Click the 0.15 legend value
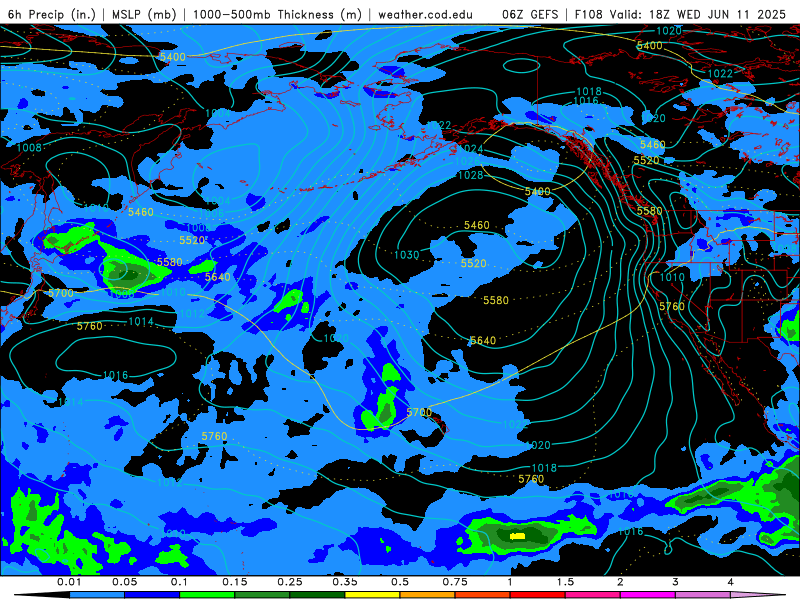Viewport: 800px width, 600px height. click(235, 582)
